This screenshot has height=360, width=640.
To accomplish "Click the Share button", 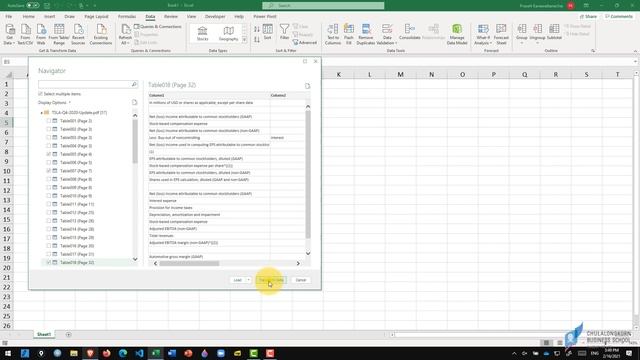I will (x=589, y=16).
